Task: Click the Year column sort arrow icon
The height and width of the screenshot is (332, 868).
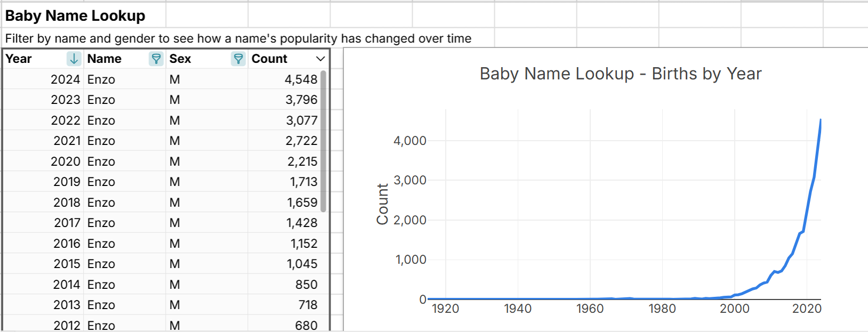Action: 74,59
